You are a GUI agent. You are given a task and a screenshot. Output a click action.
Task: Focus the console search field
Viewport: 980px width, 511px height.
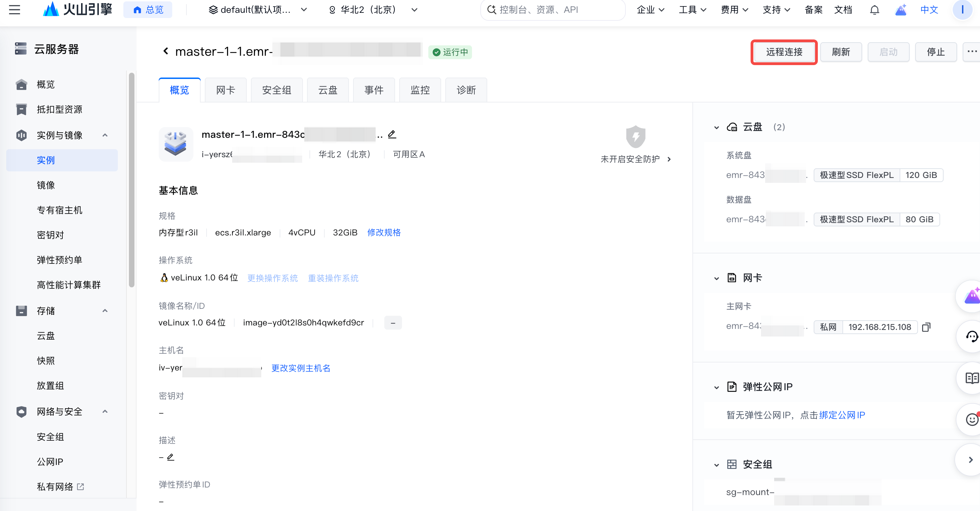(x=553, y=9)
